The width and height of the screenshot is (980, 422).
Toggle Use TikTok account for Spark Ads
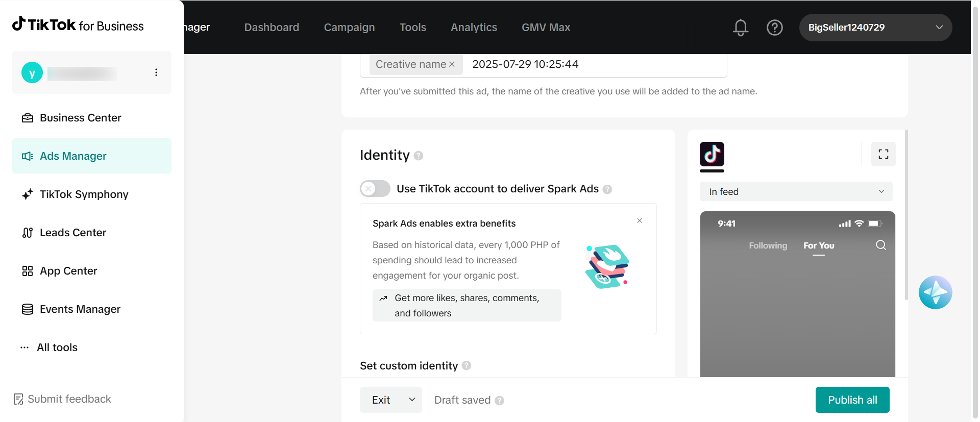pyautogui.click(x=375, y=189)
